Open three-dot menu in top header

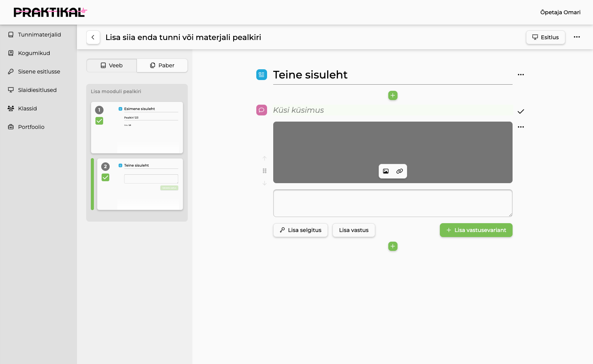click(x=577, y=37)
